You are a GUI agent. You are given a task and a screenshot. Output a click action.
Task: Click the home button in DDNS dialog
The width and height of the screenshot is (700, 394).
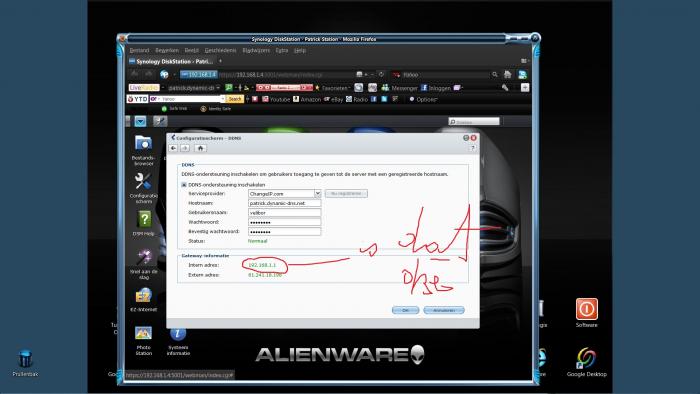[200, 148]
